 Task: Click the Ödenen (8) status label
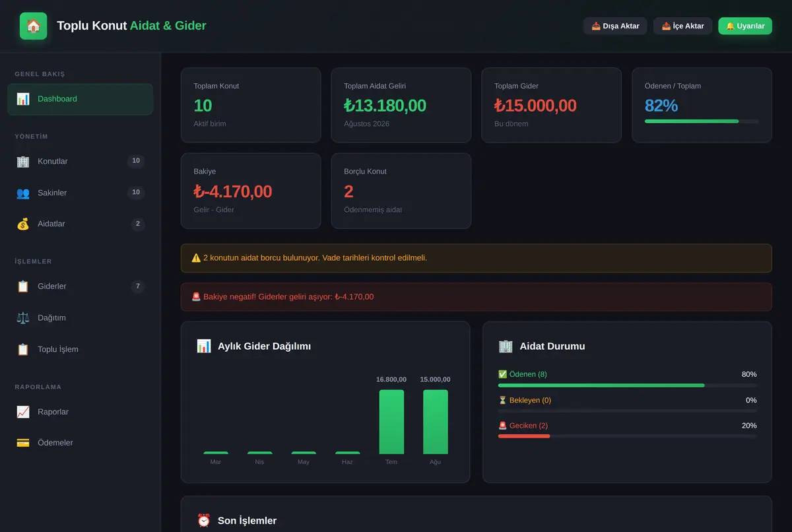tap(523, 374)
